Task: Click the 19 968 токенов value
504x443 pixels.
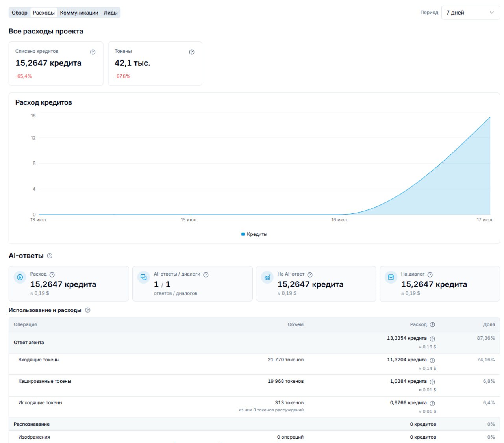Action: coord(285,381)
